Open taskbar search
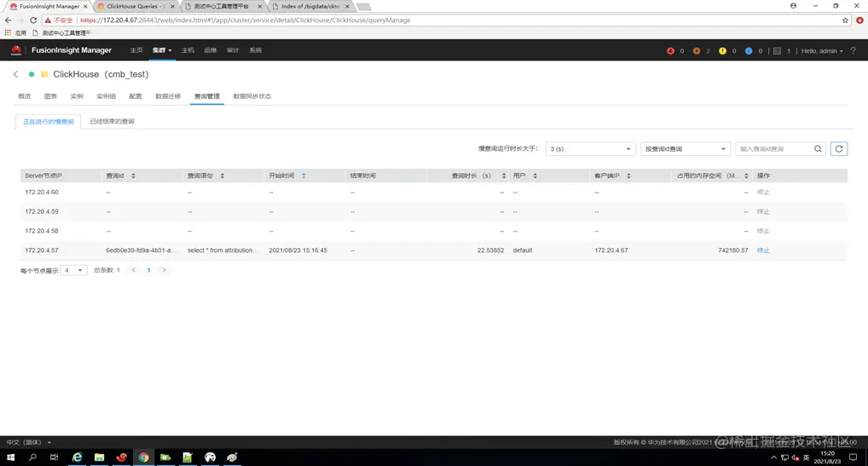The image size is (868, 466). click(x=32, y=457)
